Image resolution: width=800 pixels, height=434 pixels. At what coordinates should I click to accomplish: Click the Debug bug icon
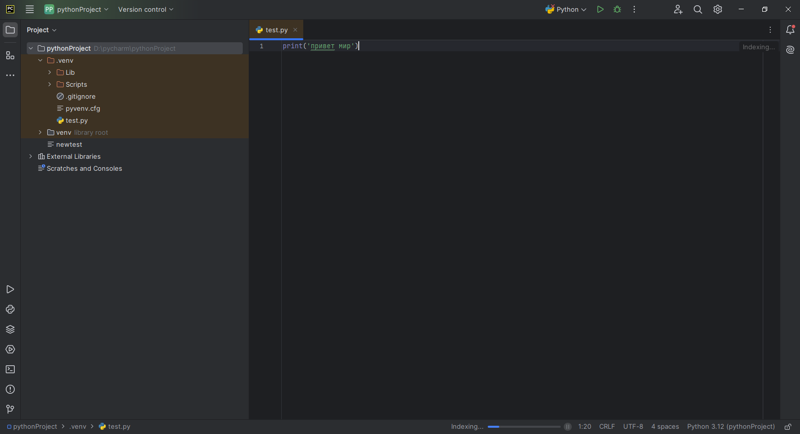pos(617,10)
